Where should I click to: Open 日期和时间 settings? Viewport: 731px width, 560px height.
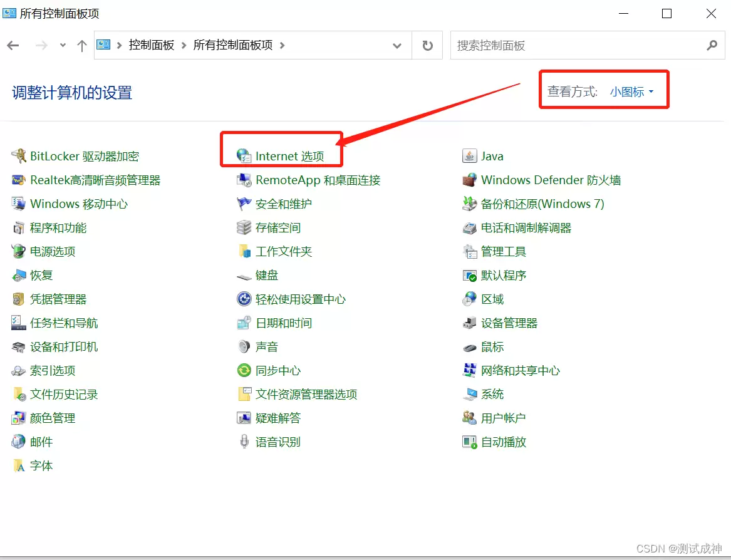click(283, 323)
